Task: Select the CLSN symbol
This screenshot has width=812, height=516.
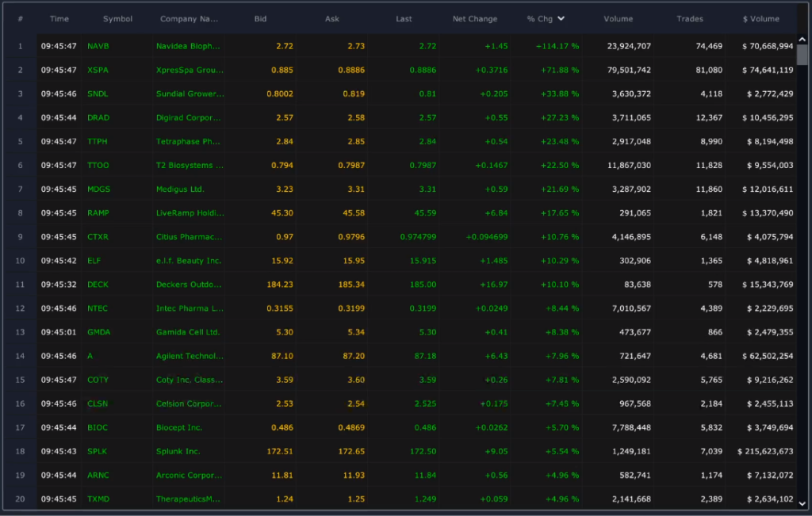Action: click(98, 403)
